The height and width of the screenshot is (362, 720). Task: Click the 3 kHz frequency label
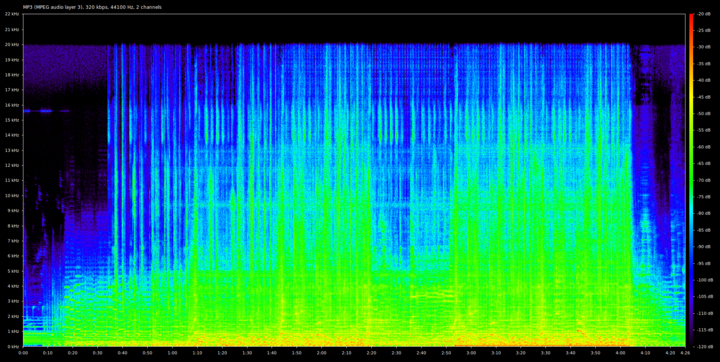[x=12, y=301]
